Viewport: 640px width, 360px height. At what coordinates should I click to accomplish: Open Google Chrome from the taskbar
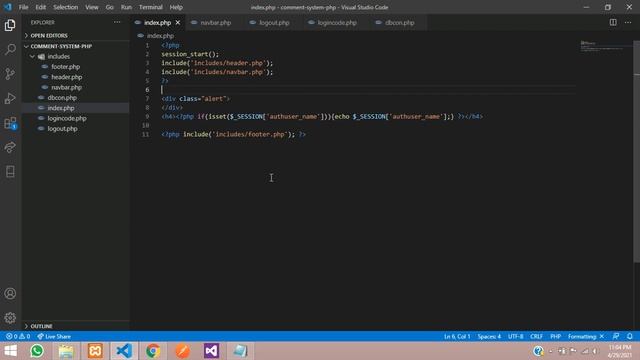click(x=153, y=351)
